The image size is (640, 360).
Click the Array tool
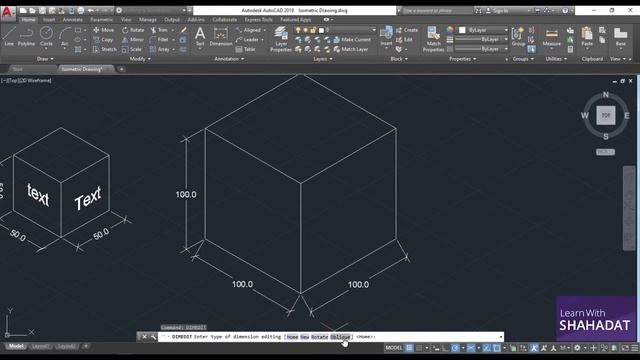pos(160,49)
